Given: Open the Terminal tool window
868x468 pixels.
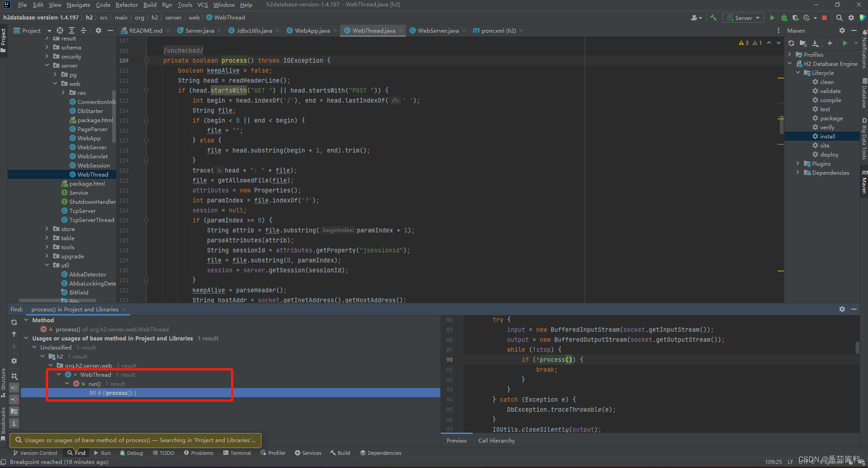Looking at the screenshot, I should click(x=237, y=453).
